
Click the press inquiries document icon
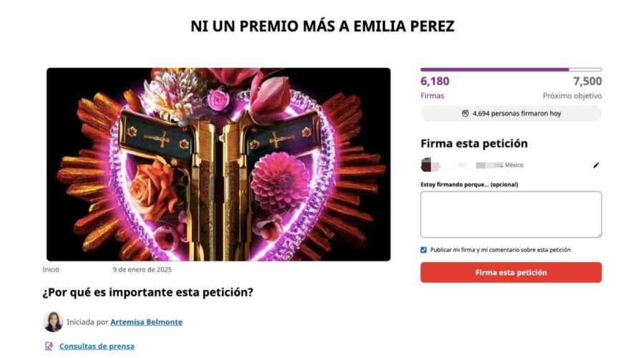49,346
